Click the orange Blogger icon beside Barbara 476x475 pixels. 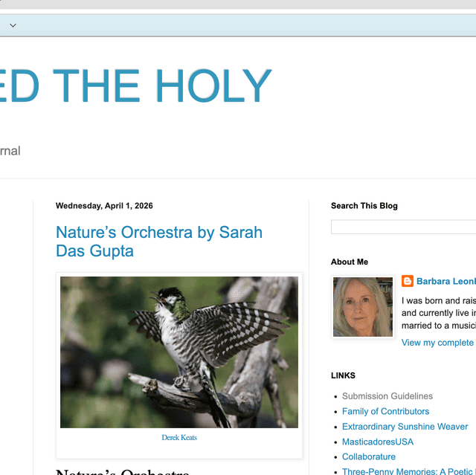pos(408,281)
